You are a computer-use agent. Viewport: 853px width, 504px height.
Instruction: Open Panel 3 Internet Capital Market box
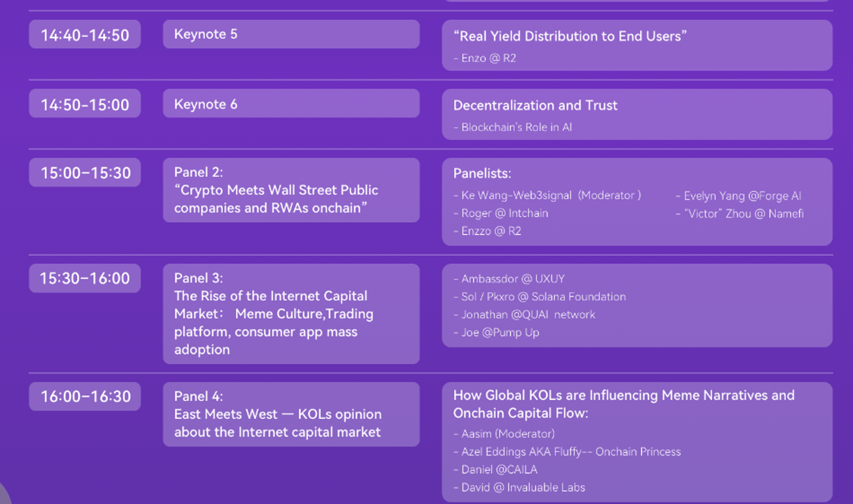[291, 314]
